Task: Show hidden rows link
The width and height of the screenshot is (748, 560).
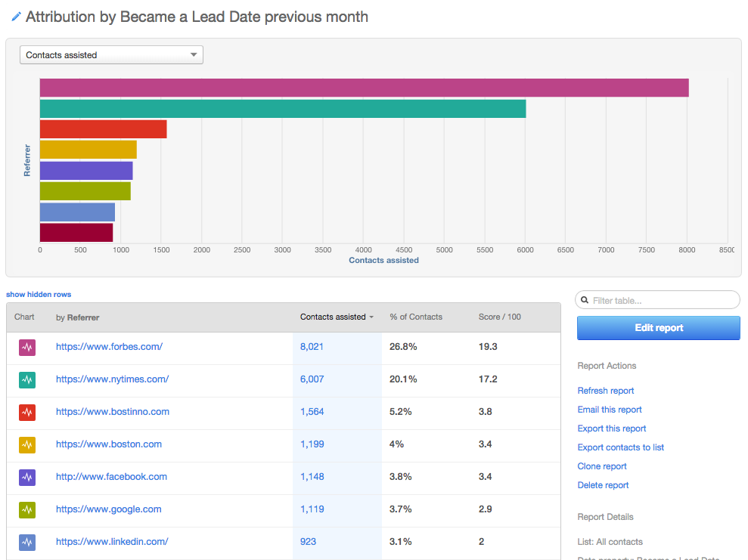Action: (39, 295)
